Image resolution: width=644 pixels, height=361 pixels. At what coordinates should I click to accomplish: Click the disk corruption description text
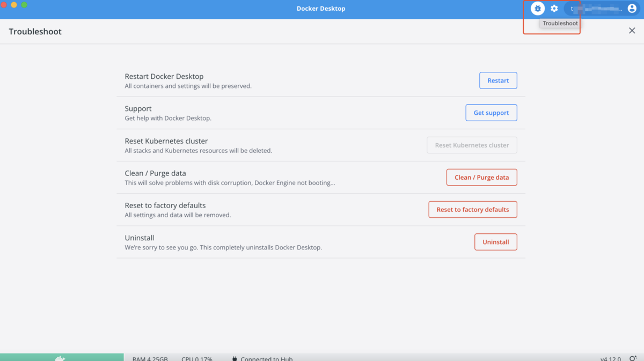coord(230,183)
